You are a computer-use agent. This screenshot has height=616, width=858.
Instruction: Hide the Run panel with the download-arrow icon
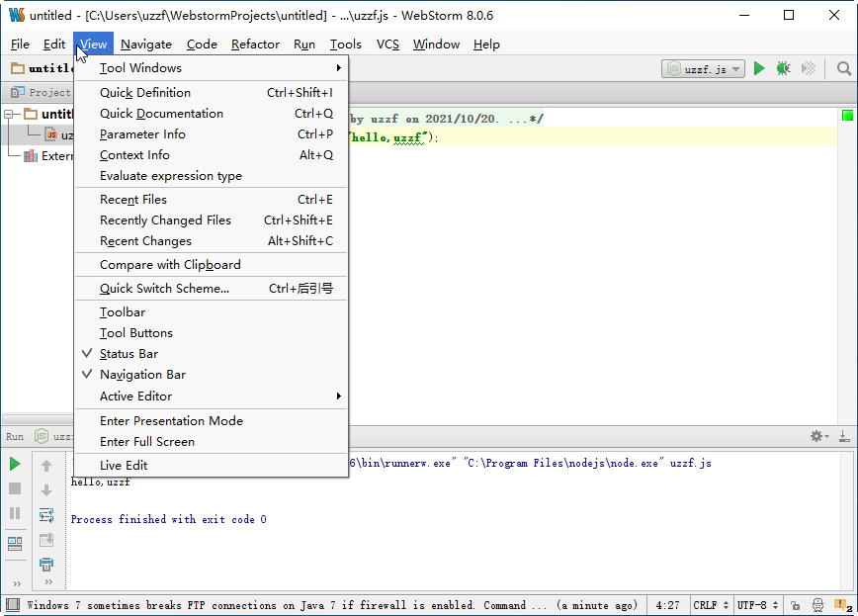tap(844, 436)
